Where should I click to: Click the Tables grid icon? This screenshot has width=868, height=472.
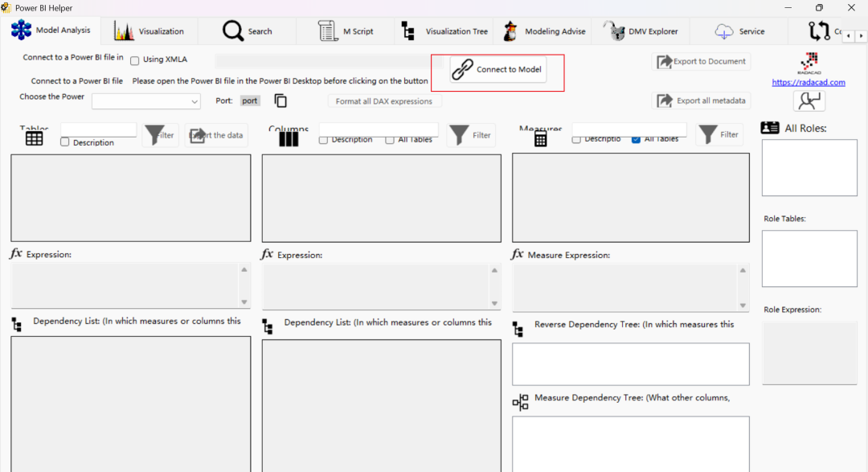click(x=34, y=138)
